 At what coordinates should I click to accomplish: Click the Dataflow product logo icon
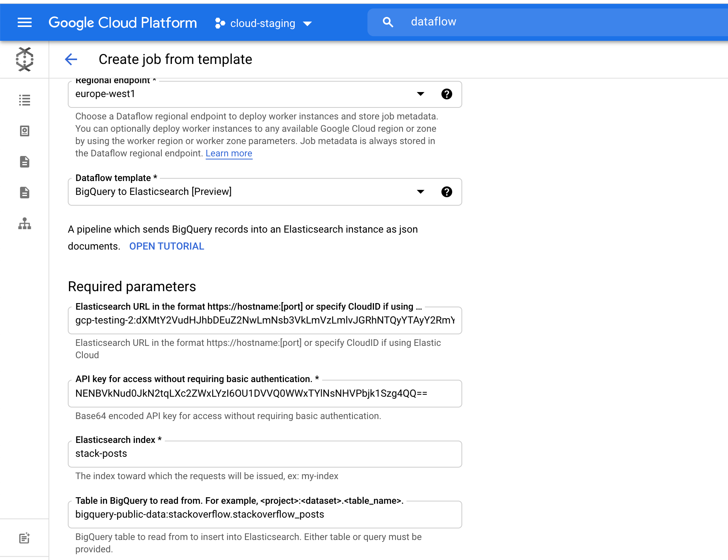(x=25, y=59)
